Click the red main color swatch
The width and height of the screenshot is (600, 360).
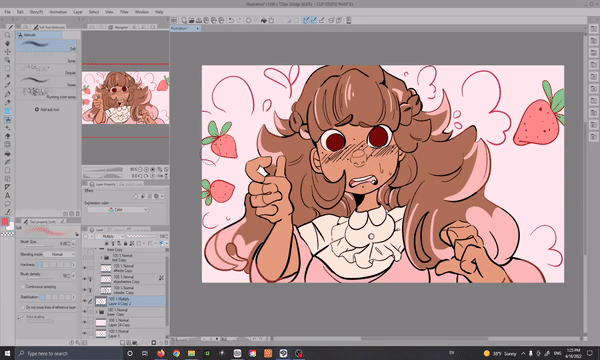[x=5, y=222]
